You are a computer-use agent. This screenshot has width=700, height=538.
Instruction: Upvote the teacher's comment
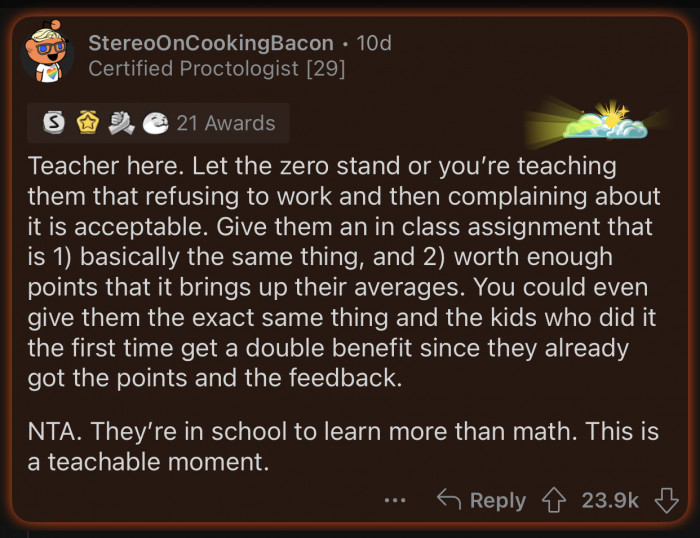550,500
